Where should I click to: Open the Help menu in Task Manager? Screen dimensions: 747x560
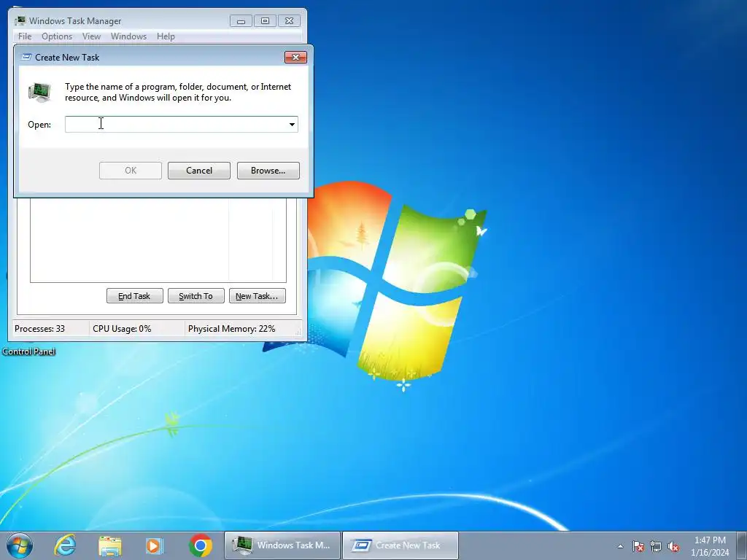tap(166, 36)
